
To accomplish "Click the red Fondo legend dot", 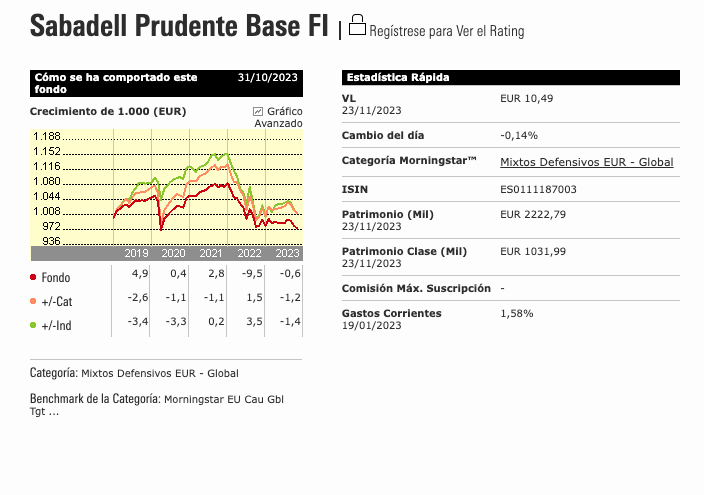I will point(33,277).
